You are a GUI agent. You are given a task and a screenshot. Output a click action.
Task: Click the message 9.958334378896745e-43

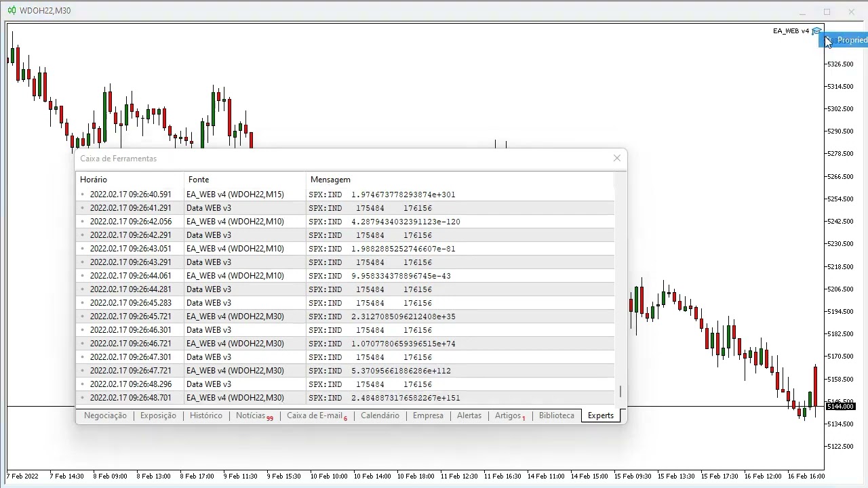401,276
